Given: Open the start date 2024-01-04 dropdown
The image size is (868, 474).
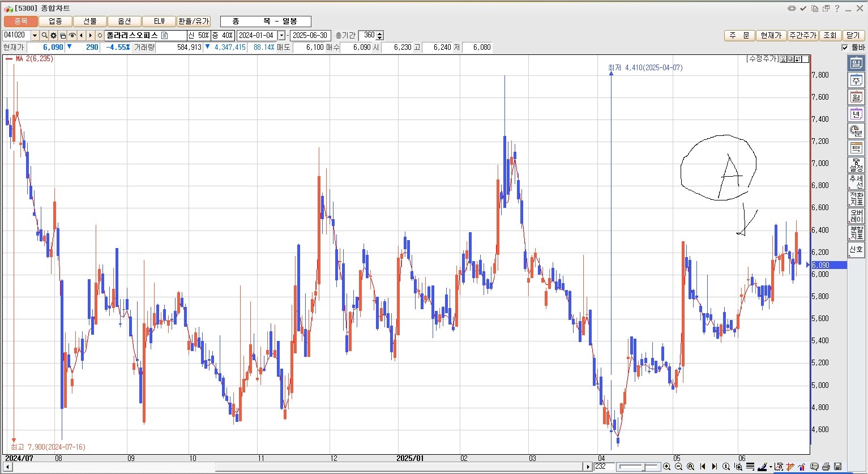Looking at the screenshot, I should coord(281,36).
